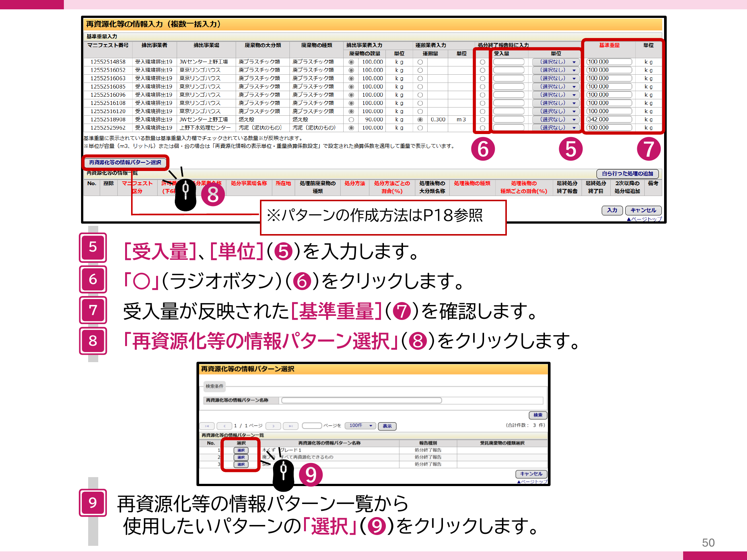Click 選択 for pattern No. 3
The width and height of the screenshot is (747, 560).
(241, 464)
